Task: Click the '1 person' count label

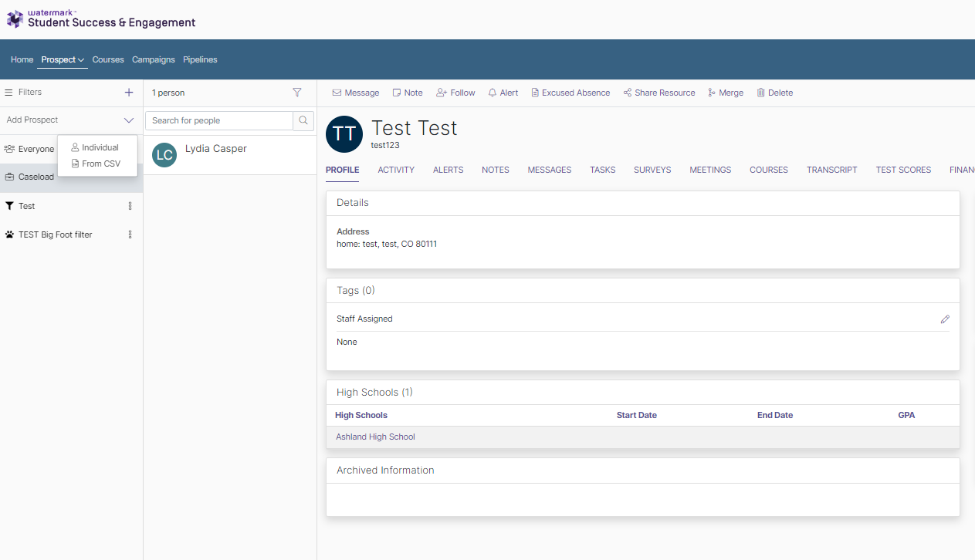Action: click(x=168, y=93)
